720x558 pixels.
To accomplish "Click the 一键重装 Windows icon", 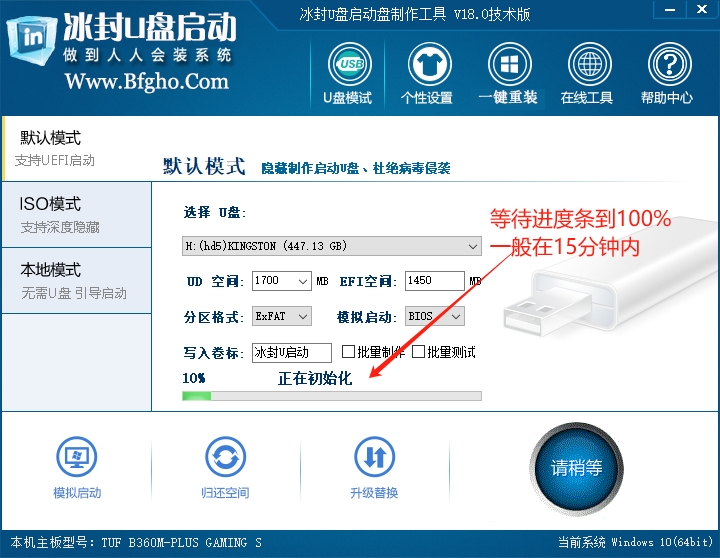I will [509, 64].
